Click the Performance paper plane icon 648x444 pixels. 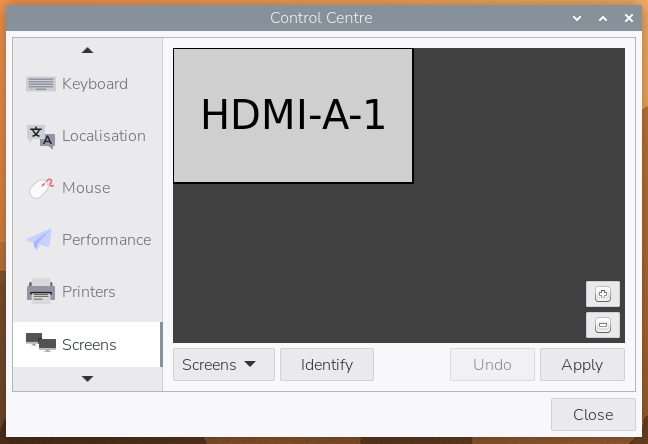click(x=40, y=240)
